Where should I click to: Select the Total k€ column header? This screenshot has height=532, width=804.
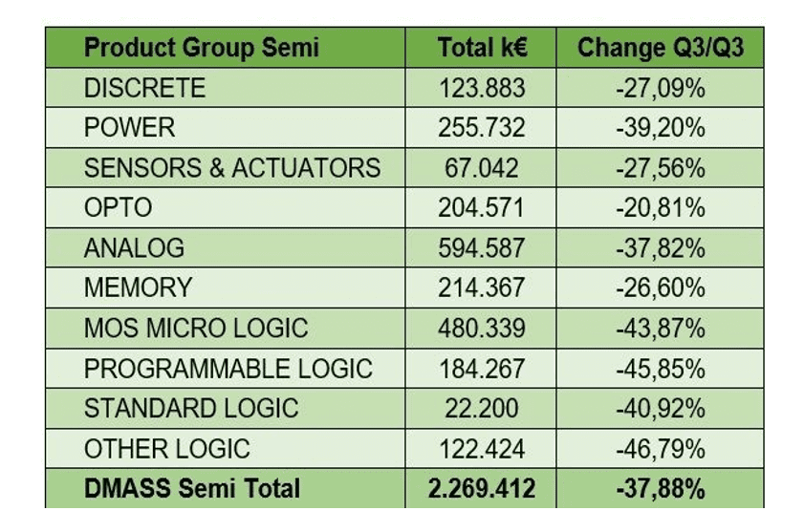[482, 48]
